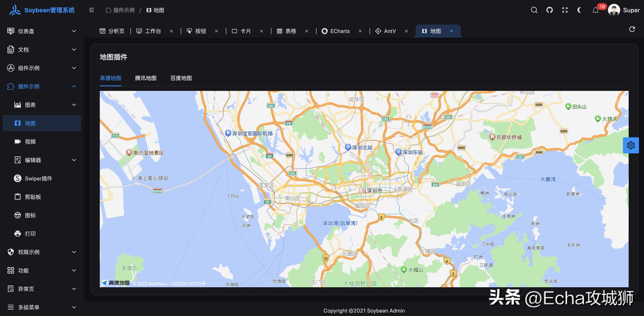Image resolution: width=644 pixels, height=316 pixels.
Task: Open the Swiper插件 menu item
Action: 38,178
